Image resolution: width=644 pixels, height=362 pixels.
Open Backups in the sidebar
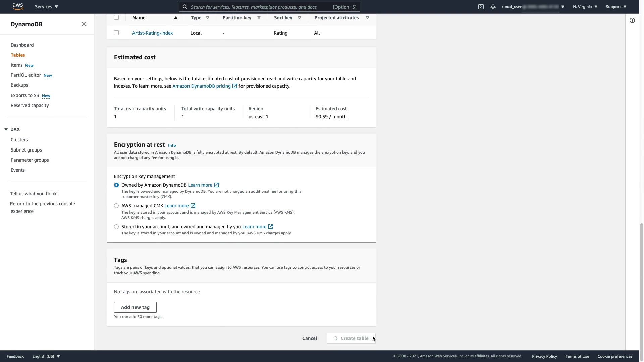[19, 85]
